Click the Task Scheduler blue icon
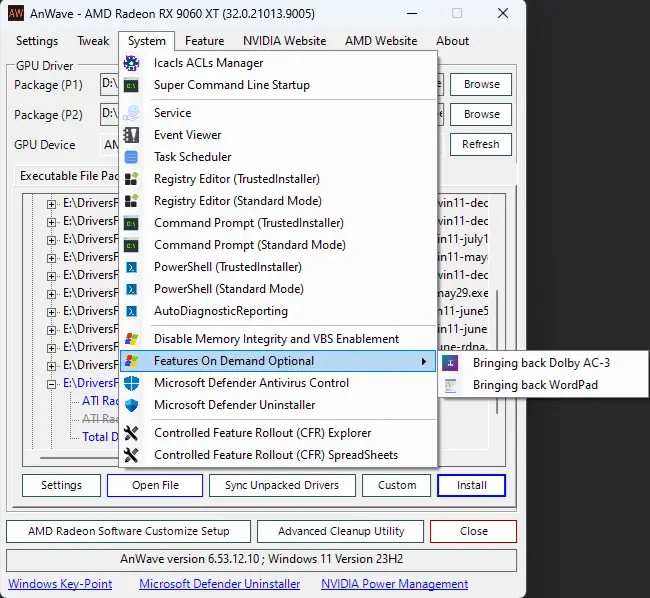The image size is (650, 598). (131, 157)
